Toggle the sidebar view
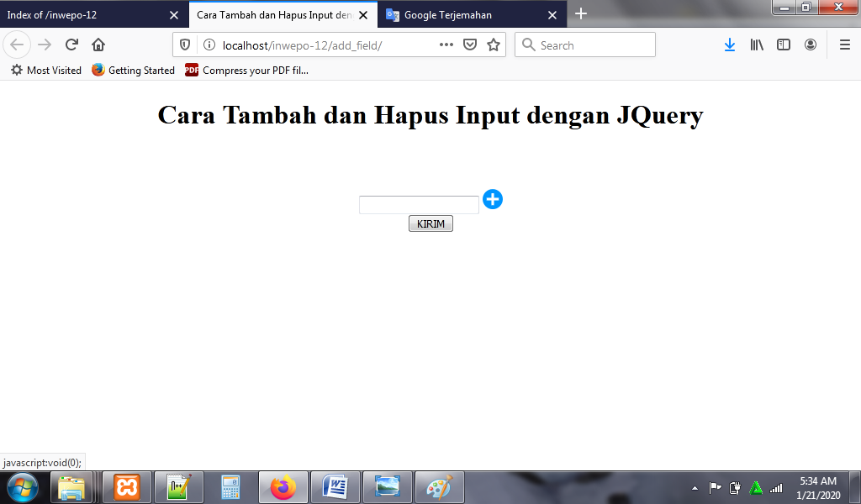This screenshot has height=504, width=861. click(x=784, y=45)
